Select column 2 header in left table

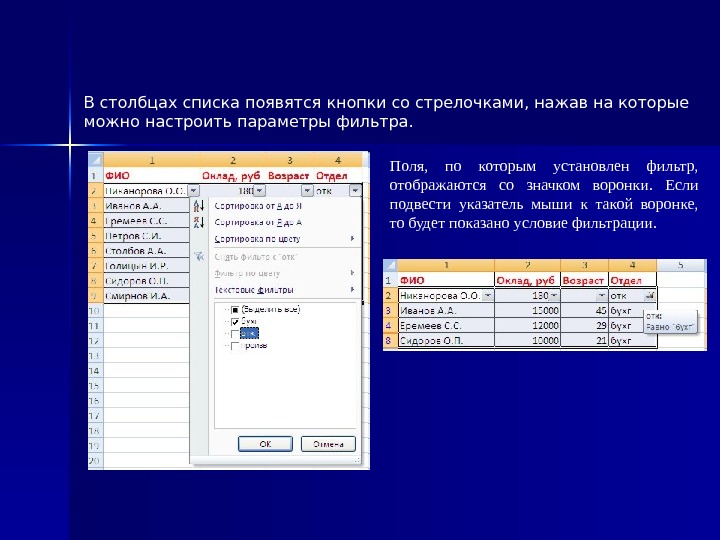233,160
